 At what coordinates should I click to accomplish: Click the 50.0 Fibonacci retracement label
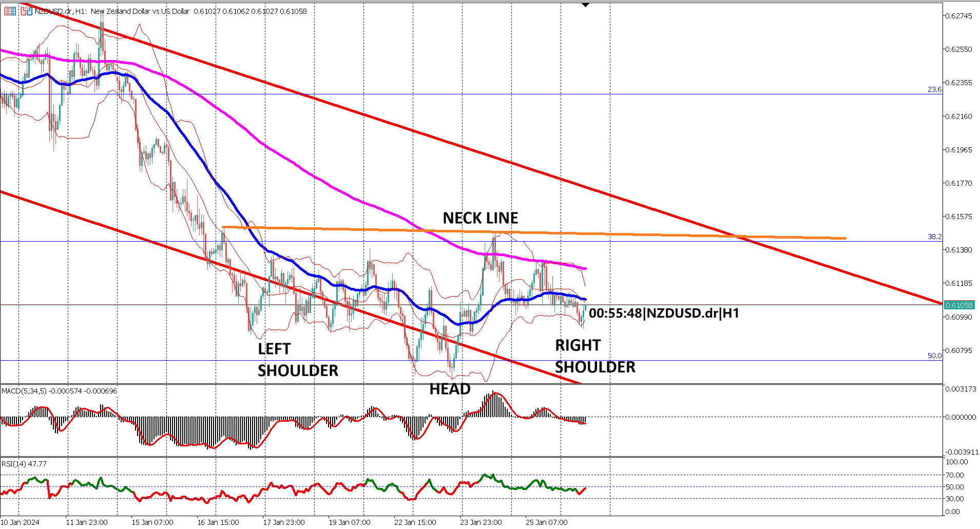935,356
